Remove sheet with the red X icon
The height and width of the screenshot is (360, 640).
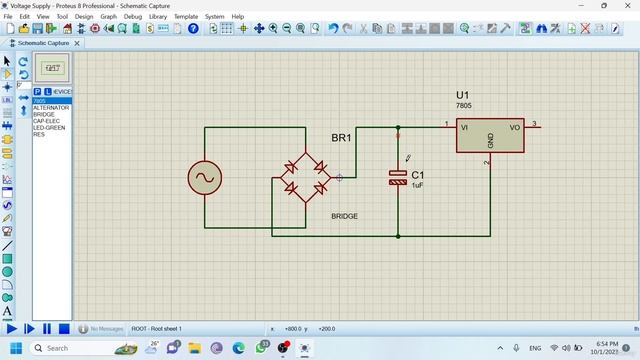pos(585,28)
